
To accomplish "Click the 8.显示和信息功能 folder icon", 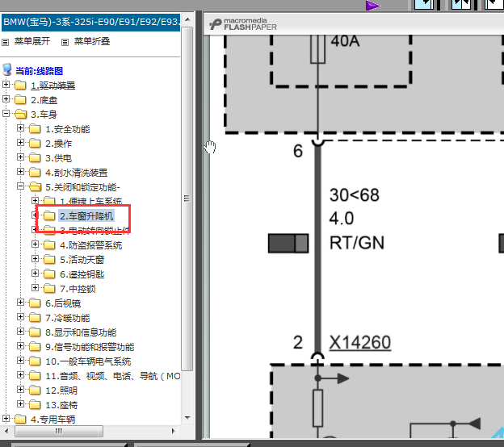I will click(35, 332).
